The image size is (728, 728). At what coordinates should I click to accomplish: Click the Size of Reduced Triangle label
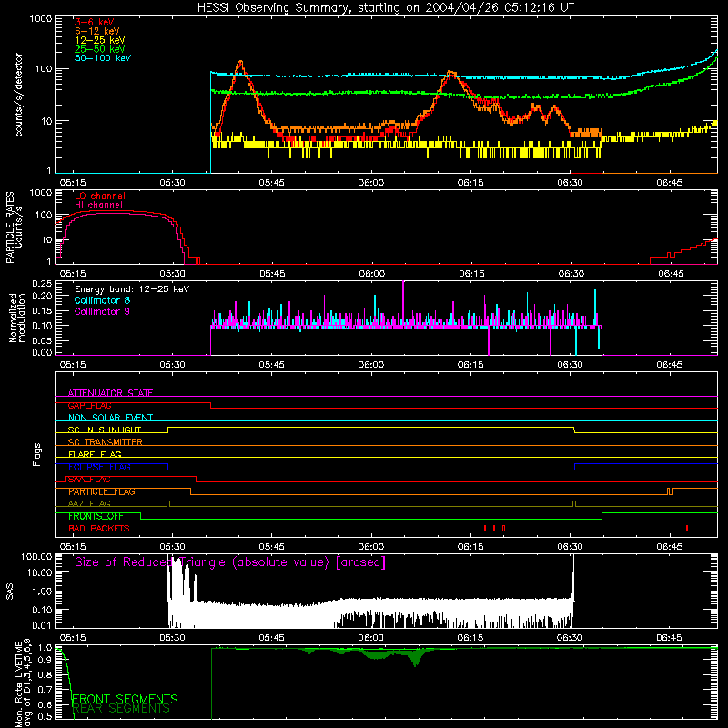[x=230, y=562]
